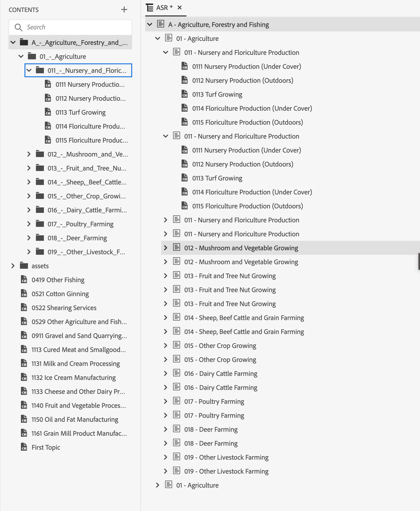This screenshot has height=511, width=420.
Task: Click folder icon of 015_-_Other_Crop_Growi
Action: pyautogui.click(x=40, y=196)
